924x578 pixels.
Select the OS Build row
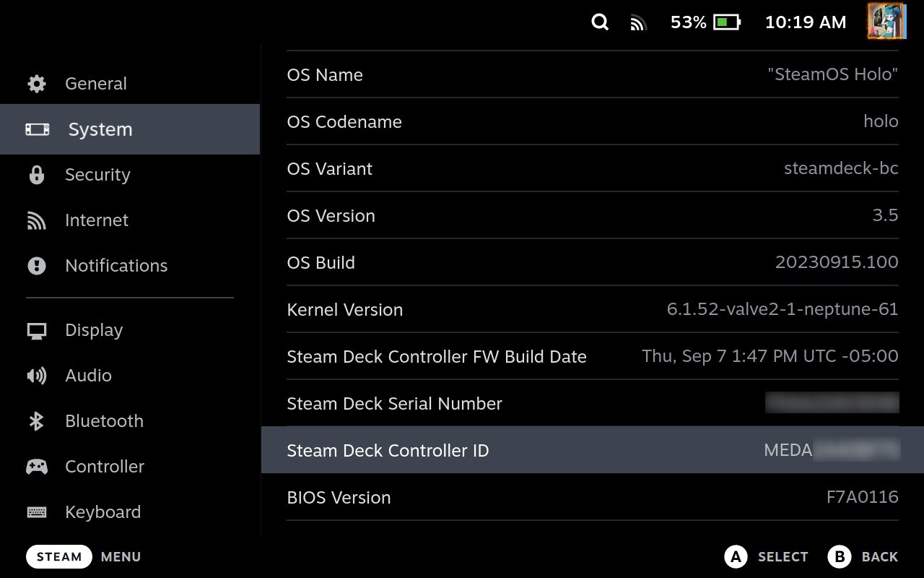(593, 262)
